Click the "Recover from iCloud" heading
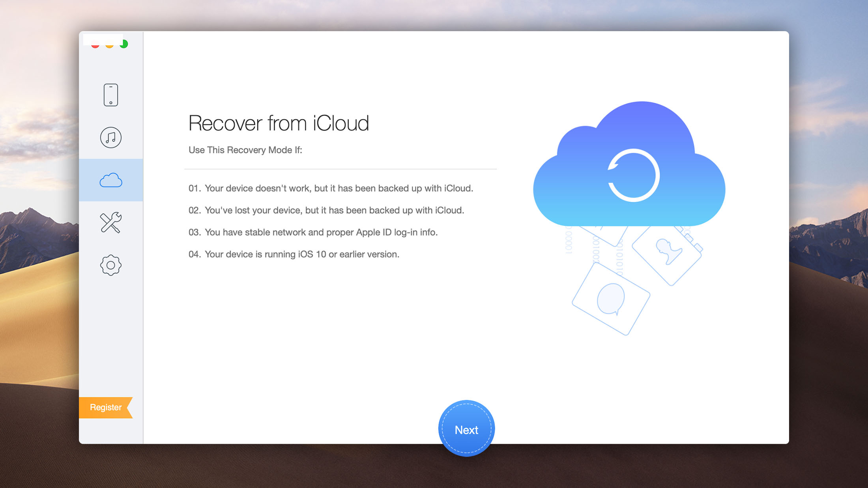 click(279, 123)
